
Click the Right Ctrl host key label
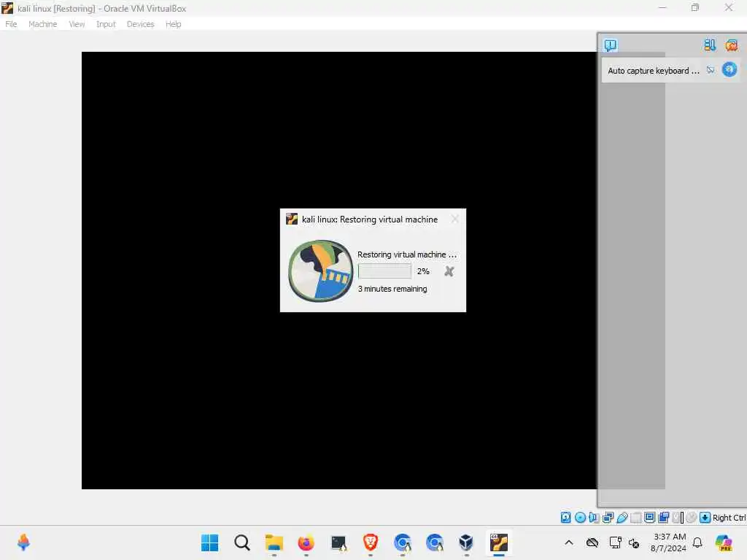click(x=729, y=518)
